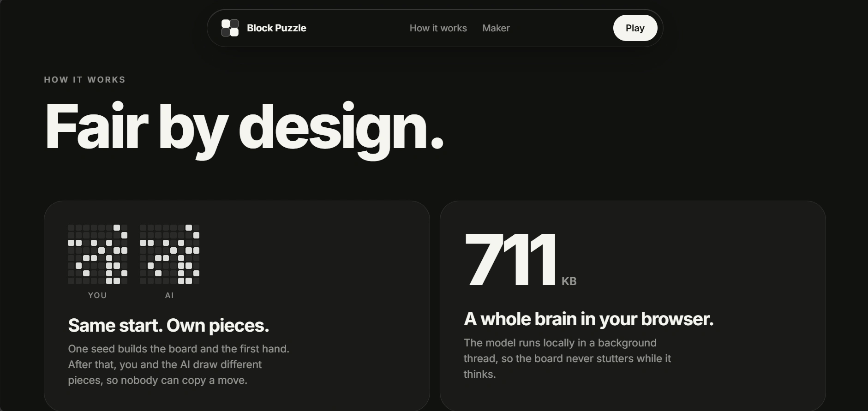Select the AI board preview grid
Viewport: 868px width, 411px height.
169,254
